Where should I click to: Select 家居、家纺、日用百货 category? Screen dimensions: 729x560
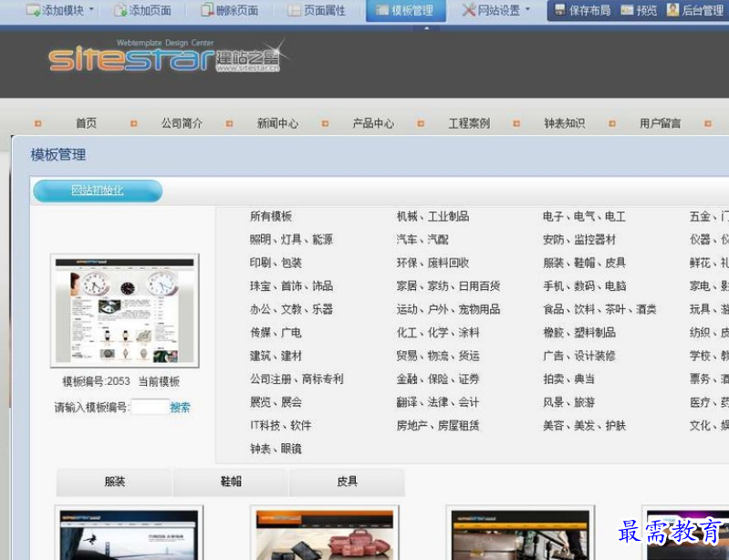[x=448, y=285]
